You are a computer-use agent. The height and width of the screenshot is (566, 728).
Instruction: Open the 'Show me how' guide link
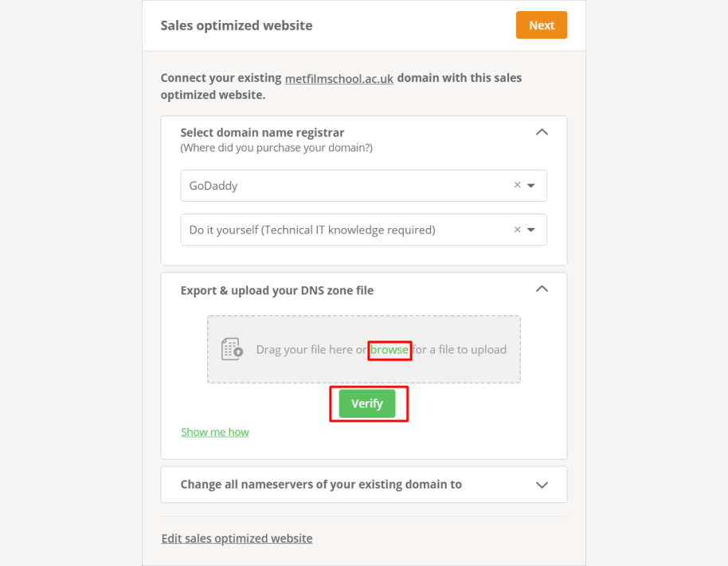click(x=215, y=431)
